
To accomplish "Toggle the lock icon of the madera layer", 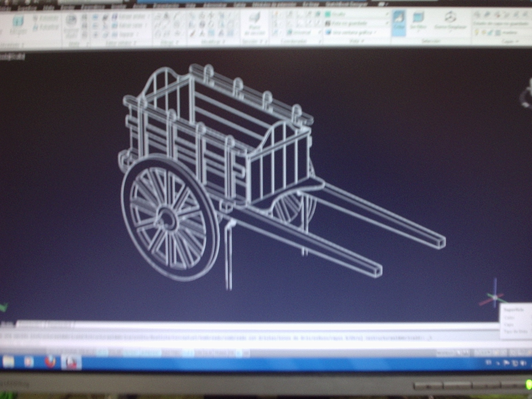I will [x=490, y=33].
